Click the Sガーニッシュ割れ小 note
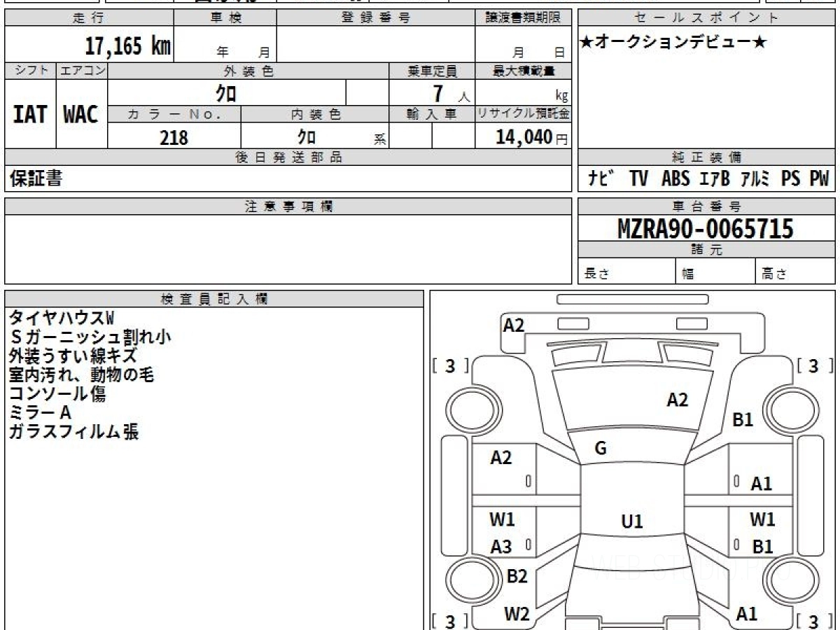The image size is (840, 630). tap(90, 337)
